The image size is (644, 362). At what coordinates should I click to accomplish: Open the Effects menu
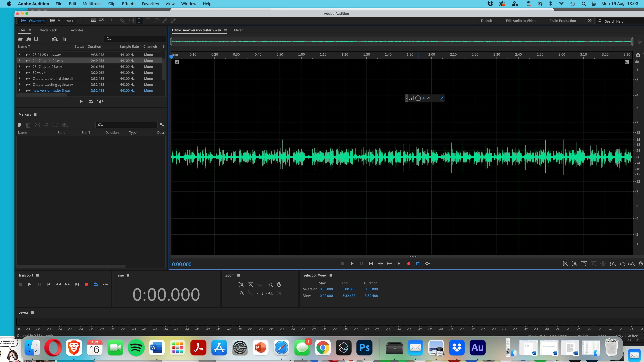(x=128, y=4)
